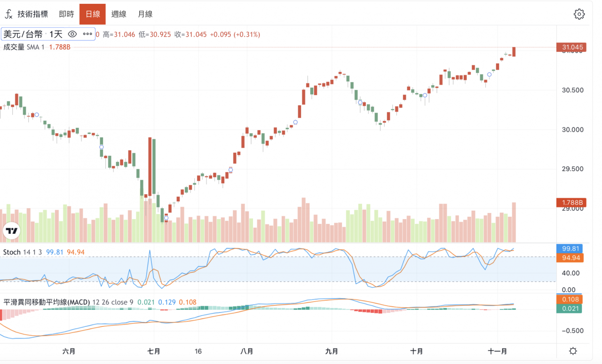Click the 美元/台幣 symbol legend title

[x=23, y=34]
